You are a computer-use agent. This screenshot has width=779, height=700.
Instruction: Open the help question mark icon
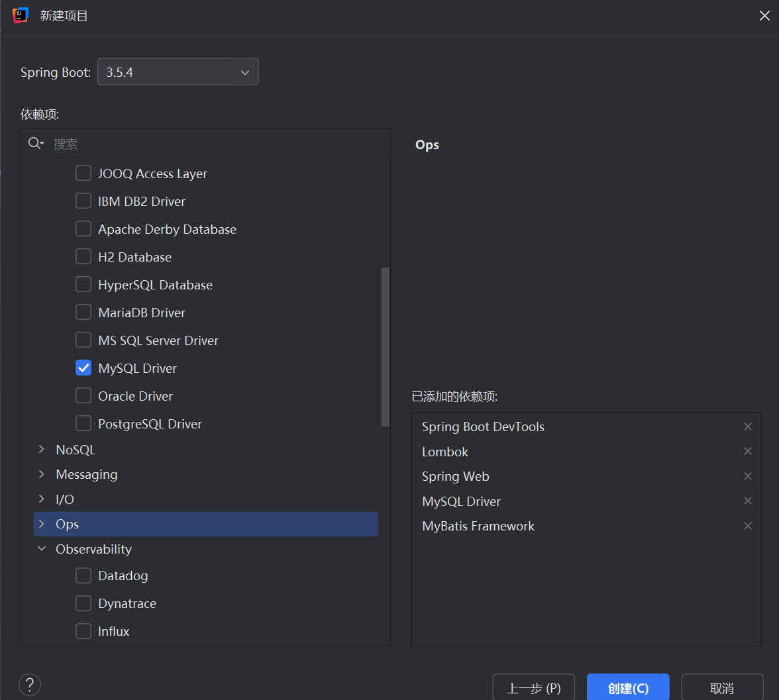pos(30,684)
